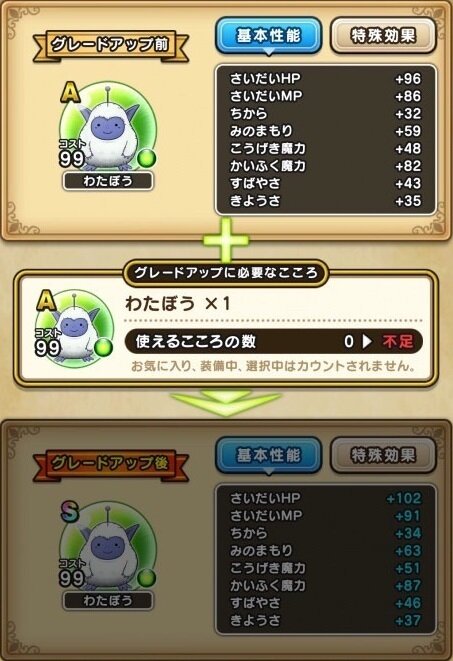Switch to the lower 基本性能 tab
Image resolution: width=453 pixels, height=661 pixels.
(x=268, y=455)
